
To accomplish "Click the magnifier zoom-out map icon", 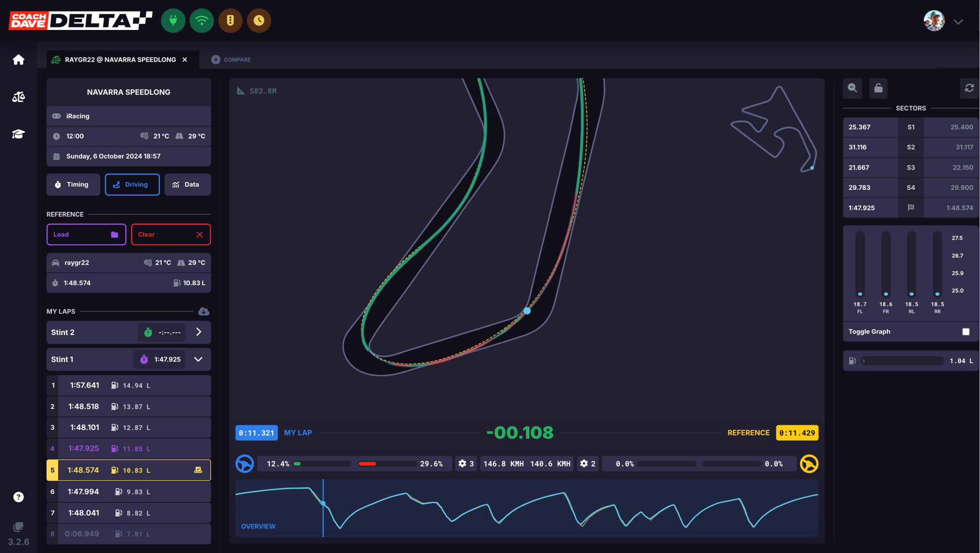I will [x=852, y=88].
